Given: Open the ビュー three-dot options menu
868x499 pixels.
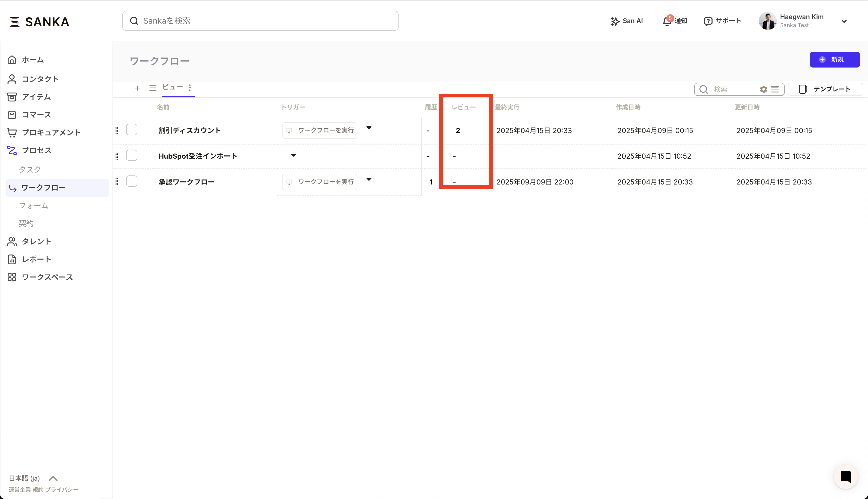Looking at the screenshot, I should click(190, 87).
